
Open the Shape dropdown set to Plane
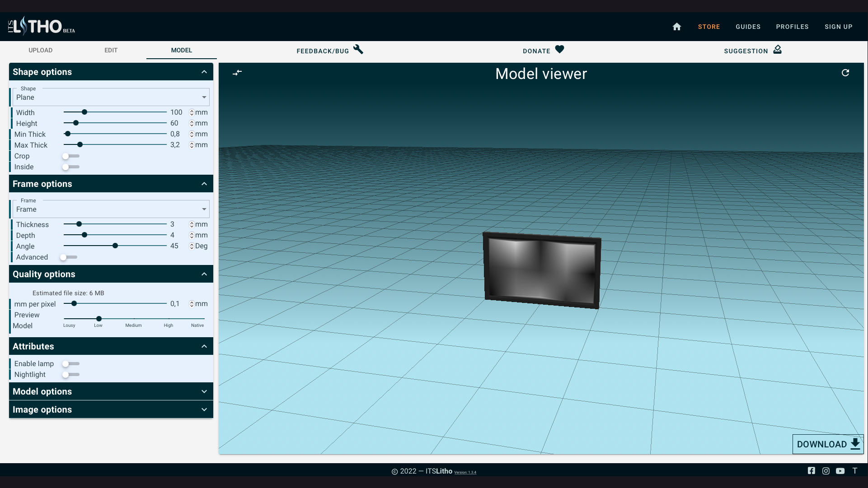pos(111,97)
